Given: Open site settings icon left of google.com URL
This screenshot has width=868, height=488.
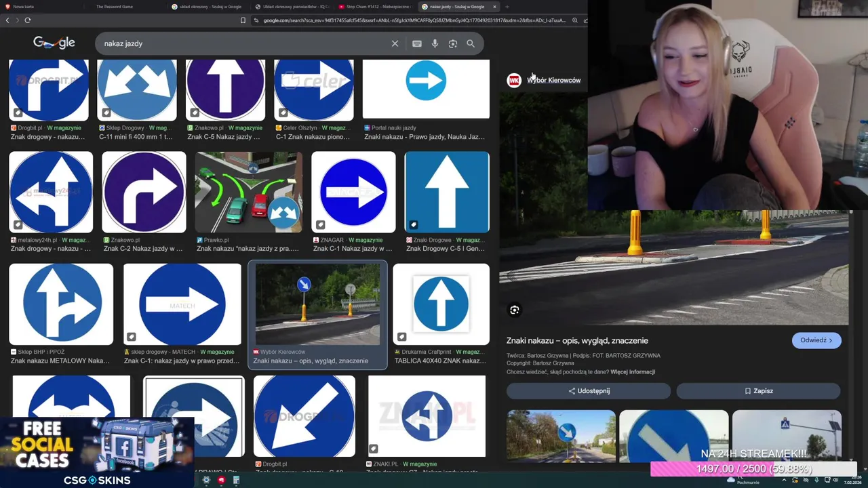Looking at the screenshot, I should pyautogui.click(x=256, y=20).
